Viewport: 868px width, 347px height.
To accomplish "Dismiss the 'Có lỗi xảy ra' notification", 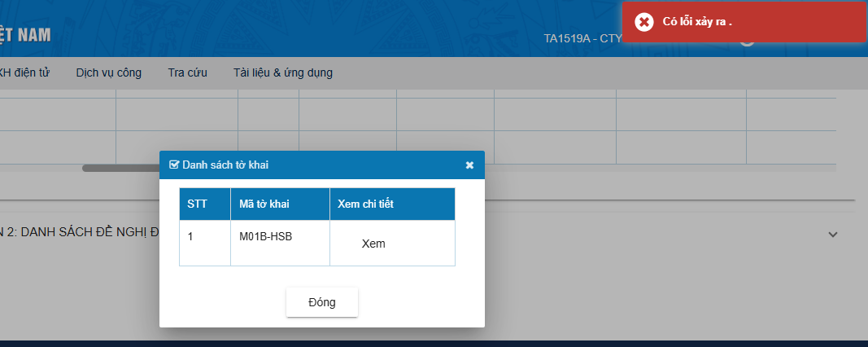I will (x=744, y=22).
